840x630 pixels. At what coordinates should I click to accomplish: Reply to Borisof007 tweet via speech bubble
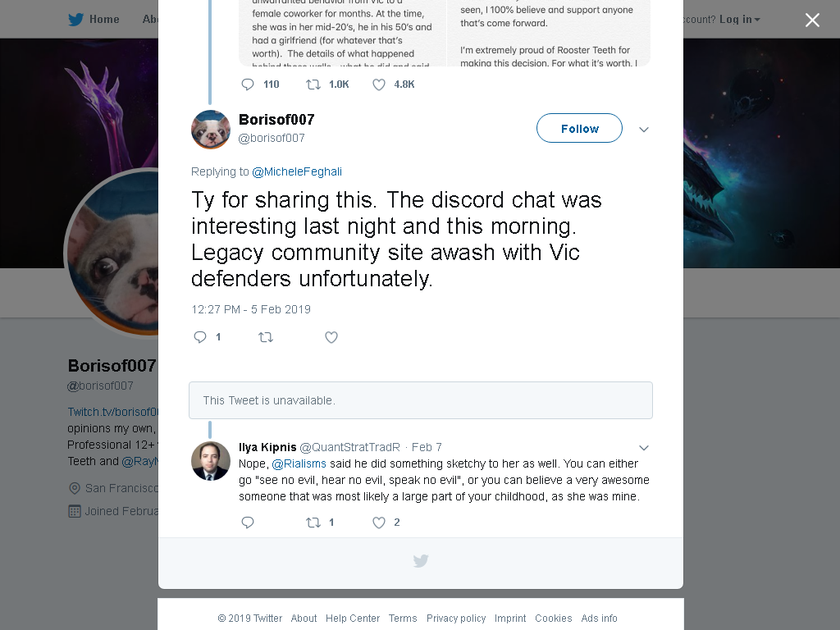pyautogui.click(x=200, y=337)
